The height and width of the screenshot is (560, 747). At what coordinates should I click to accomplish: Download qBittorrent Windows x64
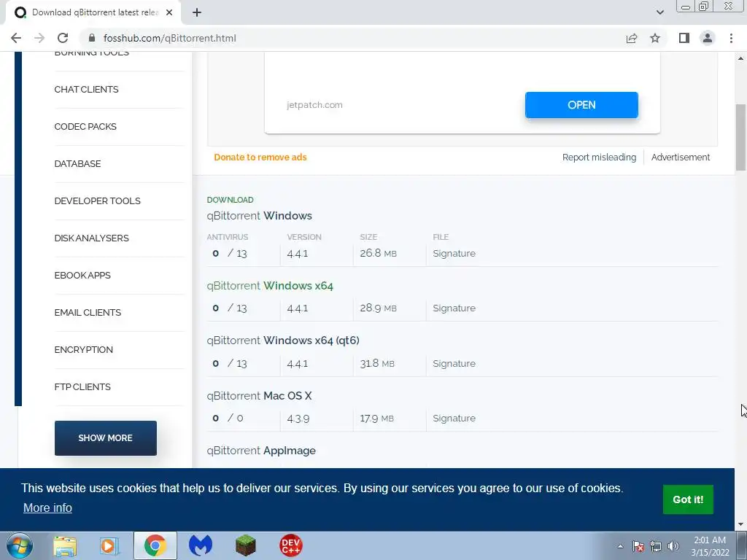click(270, 286)
